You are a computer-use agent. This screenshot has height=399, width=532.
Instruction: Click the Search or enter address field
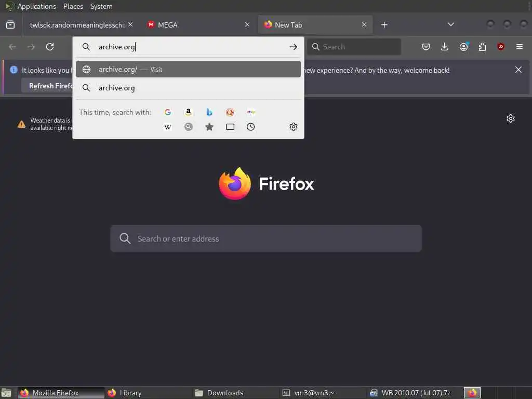click(x=266, y=238)
